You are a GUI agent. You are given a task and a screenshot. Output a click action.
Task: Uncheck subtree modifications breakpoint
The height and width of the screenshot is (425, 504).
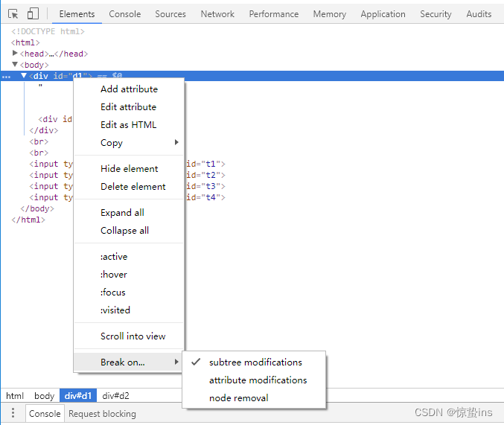tap(254, 362)
